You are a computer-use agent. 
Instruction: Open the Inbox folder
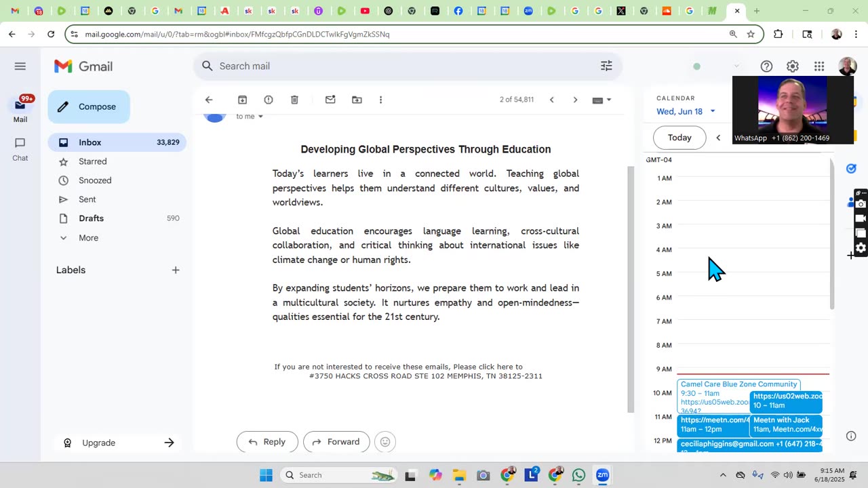click(x=117, y=142)
